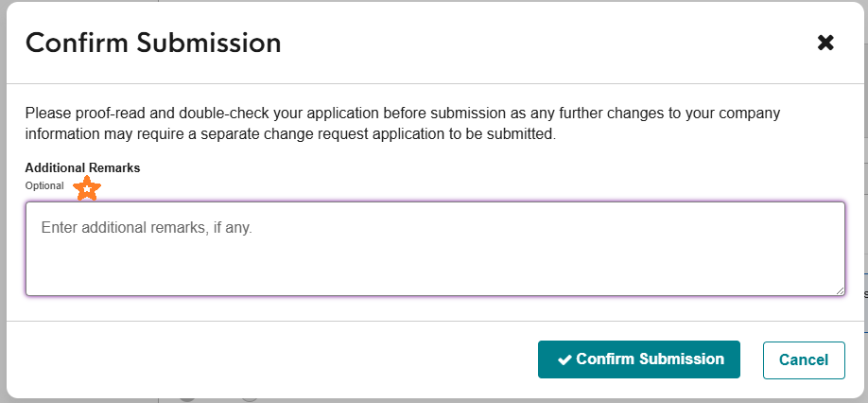Select second radio button peeking below dialog
The width and height of the screenshot is (868, 403).
point(249,397)
